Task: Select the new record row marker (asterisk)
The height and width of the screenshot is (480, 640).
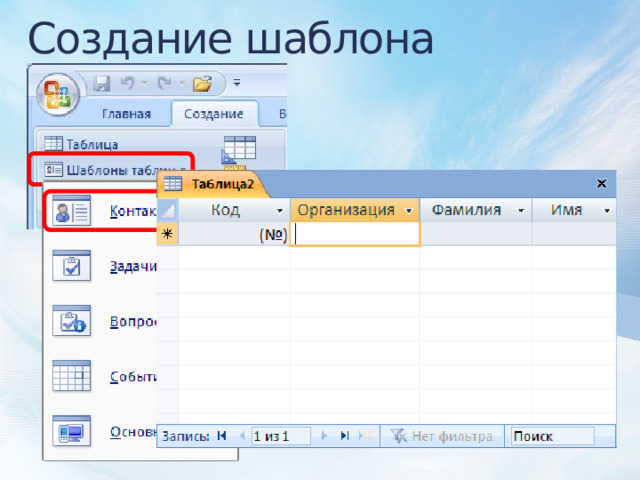Action: click(167, 234)
